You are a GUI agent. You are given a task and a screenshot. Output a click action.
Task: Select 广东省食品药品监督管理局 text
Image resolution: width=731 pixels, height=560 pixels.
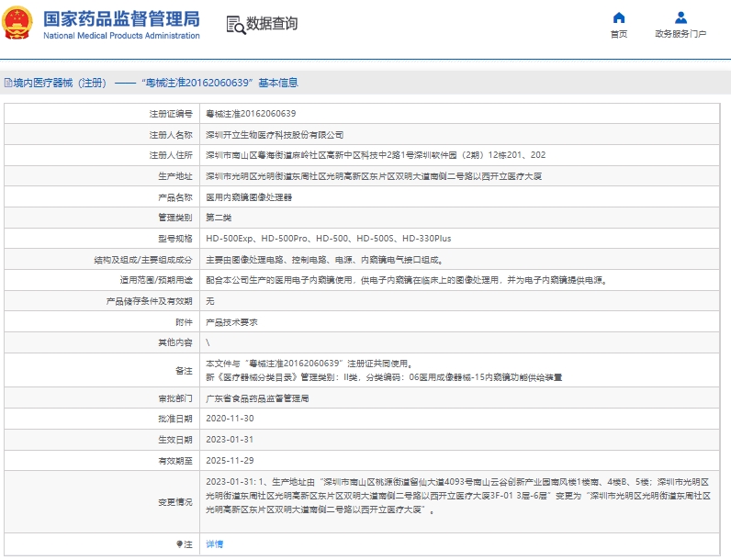tap(257, 398)
